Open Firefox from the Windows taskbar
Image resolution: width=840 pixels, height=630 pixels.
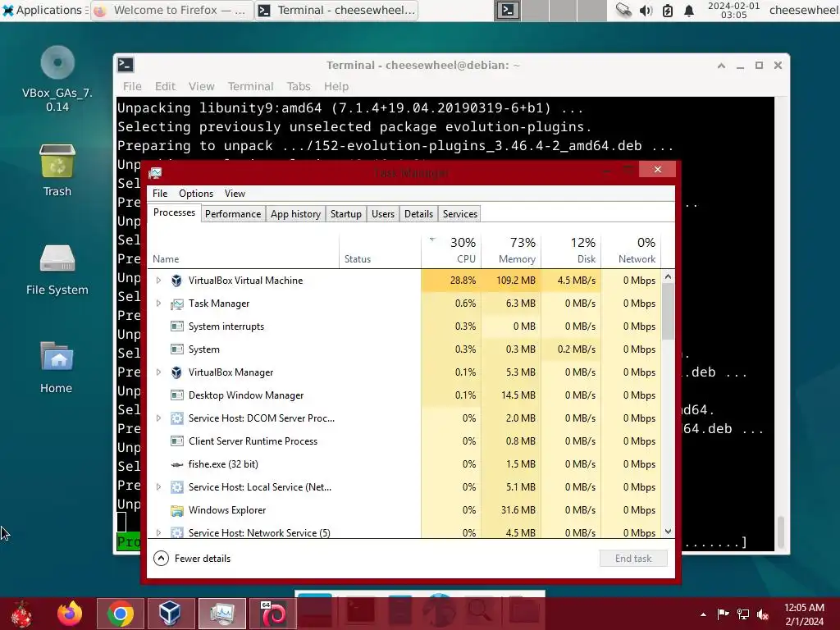pos(71,614)
